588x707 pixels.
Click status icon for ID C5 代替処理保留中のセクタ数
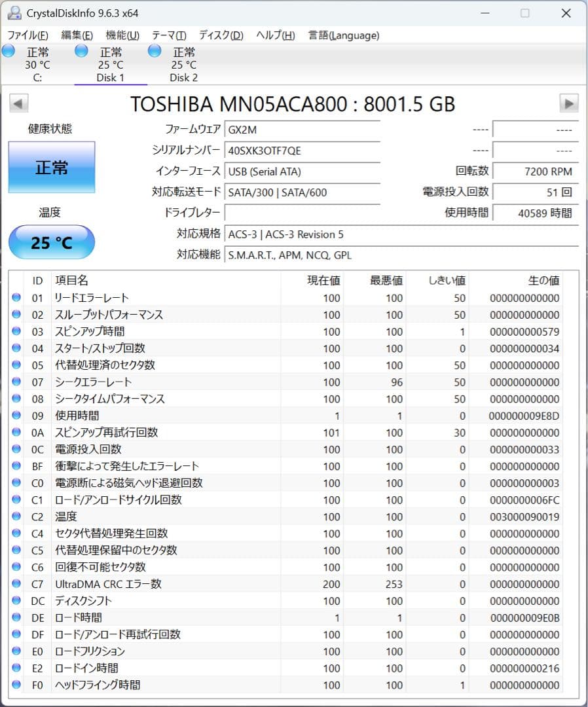tap(16, 550)
